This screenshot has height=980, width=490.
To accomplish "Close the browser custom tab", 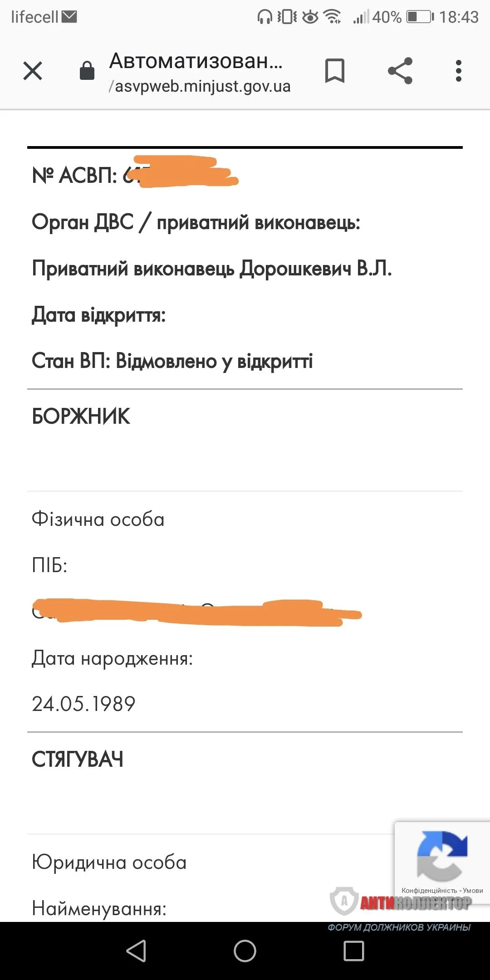I will click(x=33, y=71).
